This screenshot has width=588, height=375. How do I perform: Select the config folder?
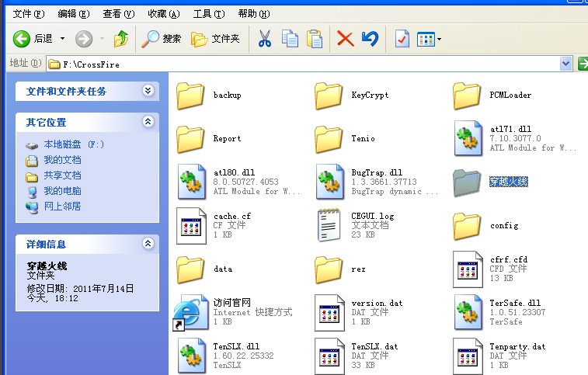pos(486,226)
